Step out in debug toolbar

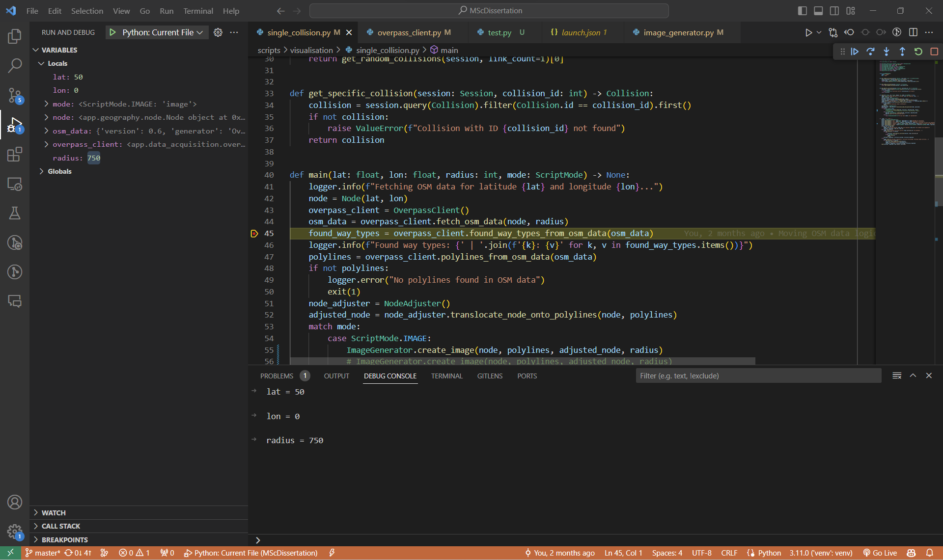click(x=902, y=51)
